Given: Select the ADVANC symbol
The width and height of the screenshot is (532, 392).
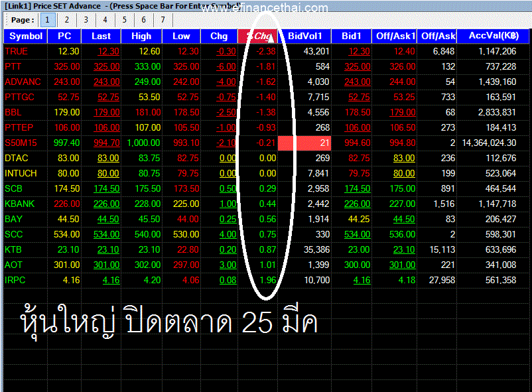Looking at the screenshot, I should 23,82.
